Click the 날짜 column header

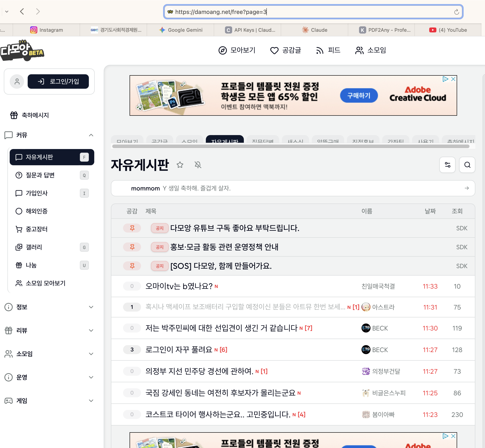click(x=430, y=211)
